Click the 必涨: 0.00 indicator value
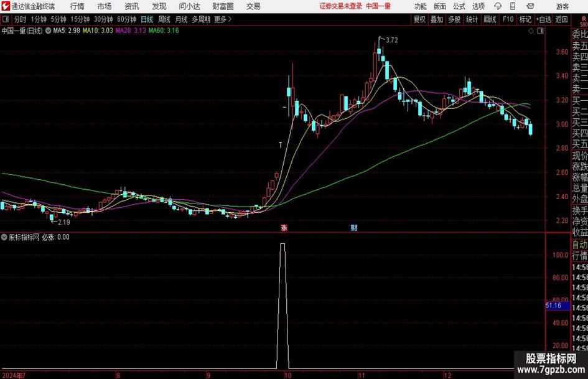The height and width of the screenshot is (379, 588). click(55, 237)
